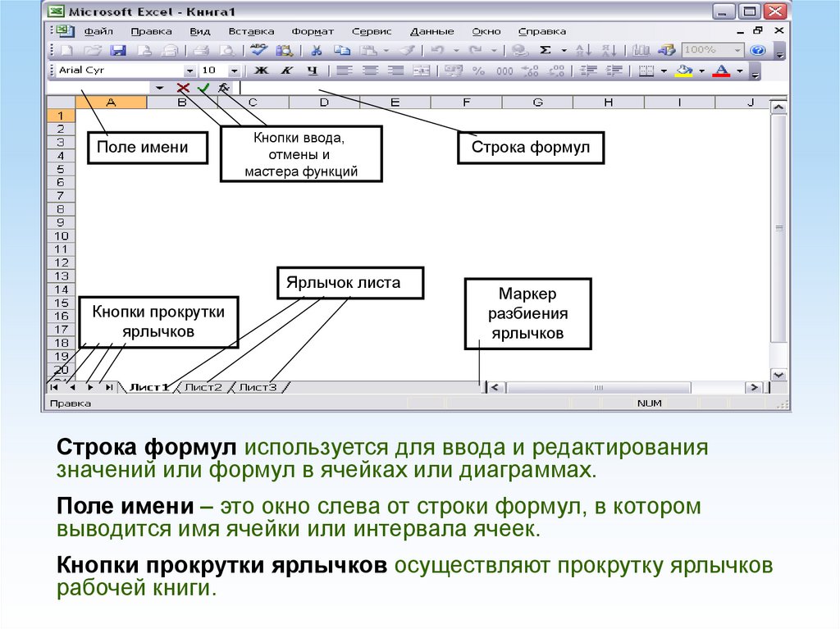Toggle bold formatting with the Ж button

261,71
